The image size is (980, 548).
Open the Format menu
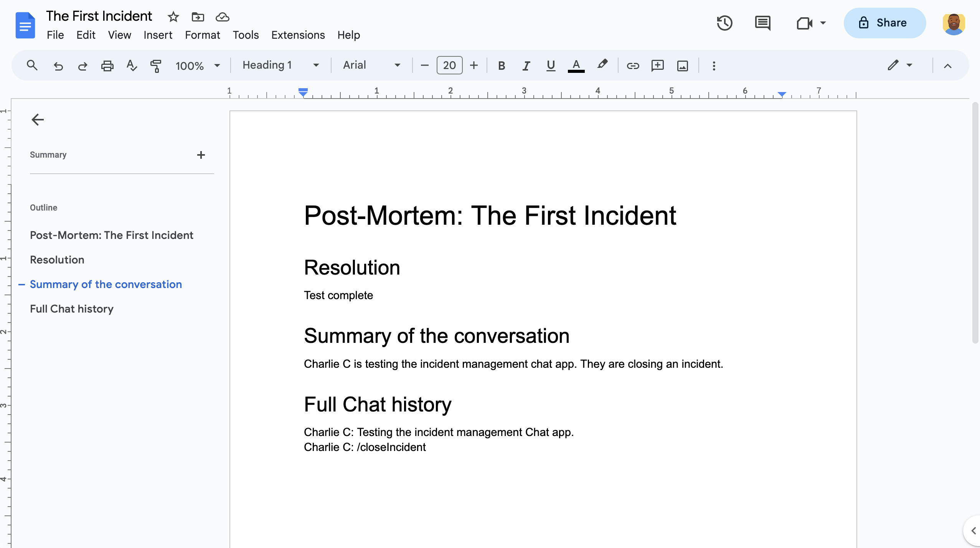click(202, 35)
